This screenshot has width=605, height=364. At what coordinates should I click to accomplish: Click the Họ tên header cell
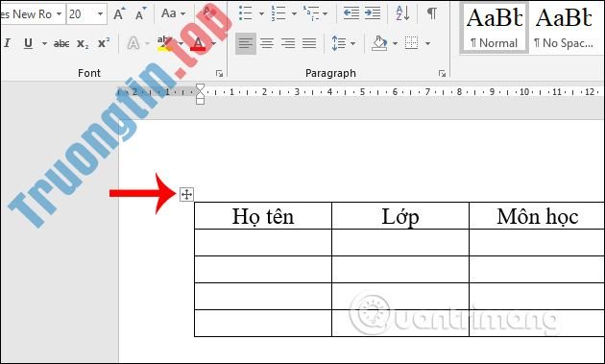(x=263, y=216)
